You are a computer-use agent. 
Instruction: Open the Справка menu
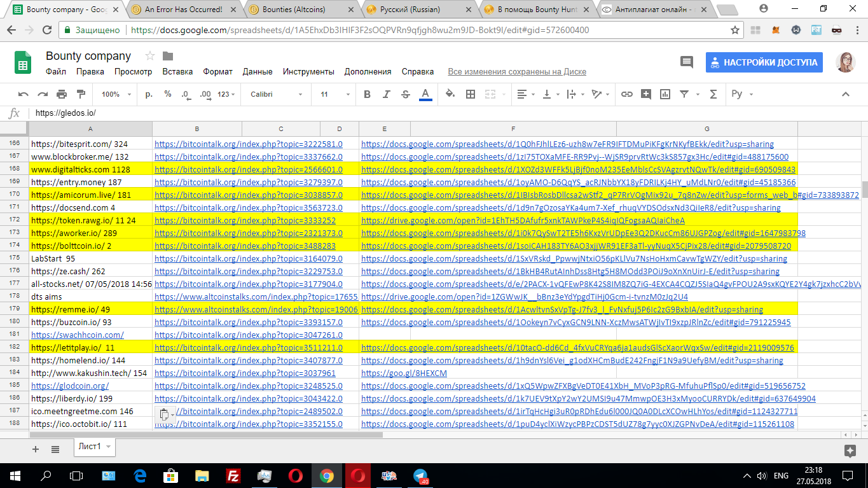418,72
